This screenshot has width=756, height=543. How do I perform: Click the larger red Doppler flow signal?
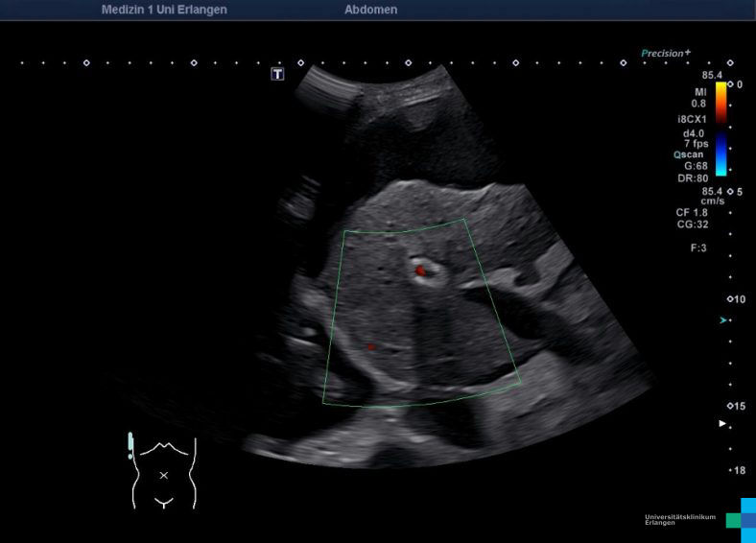419,271
